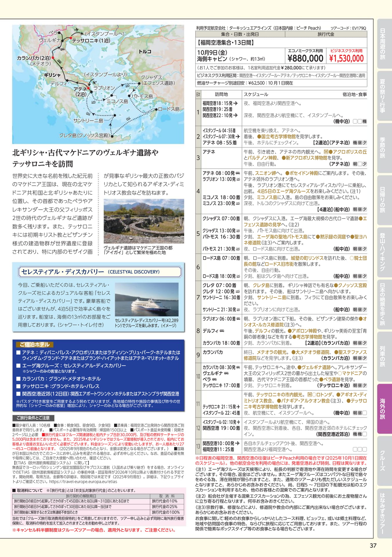Image resolution: width=392 pixels, height=557 pixels.
Task: Click the airplane icon beside イスタンブール 02:10発
Action: (238, 422)
